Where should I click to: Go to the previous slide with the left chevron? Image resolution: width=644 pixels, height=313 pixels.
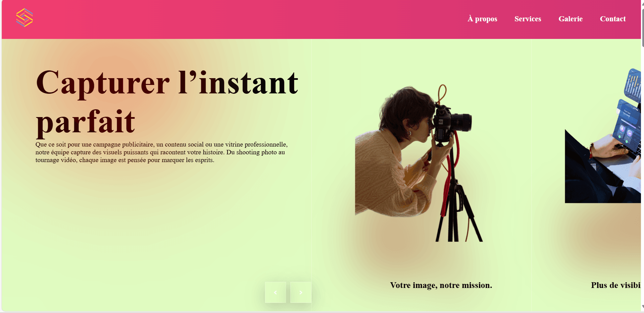pos(276,292)
